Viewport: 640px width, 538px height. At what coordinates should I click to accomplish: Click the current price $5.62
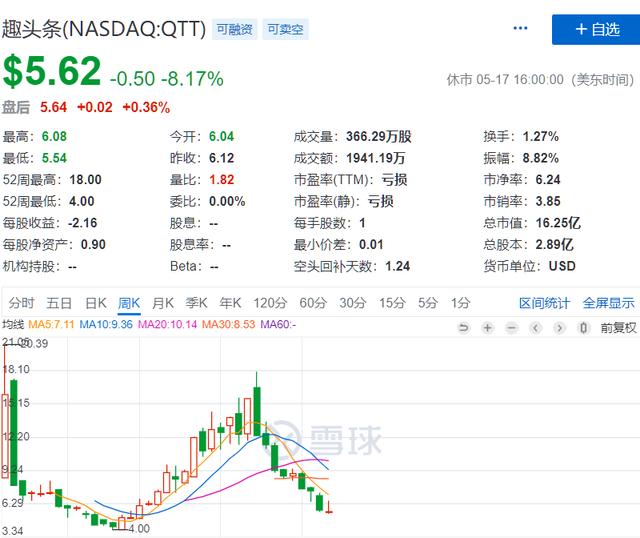(52, 71)
